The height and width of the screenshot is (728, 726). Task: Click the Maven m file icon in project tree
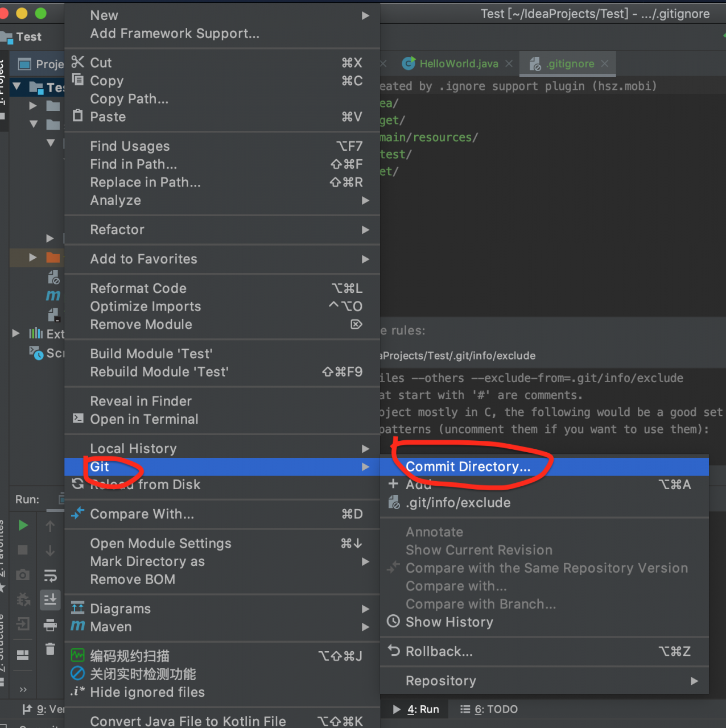53,295
